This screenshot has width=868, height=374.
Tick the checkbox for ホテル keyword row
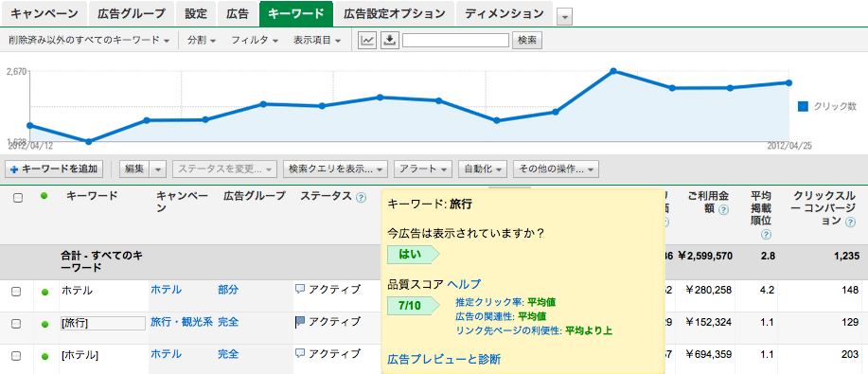pyautogui.click(x=17, y=292)
